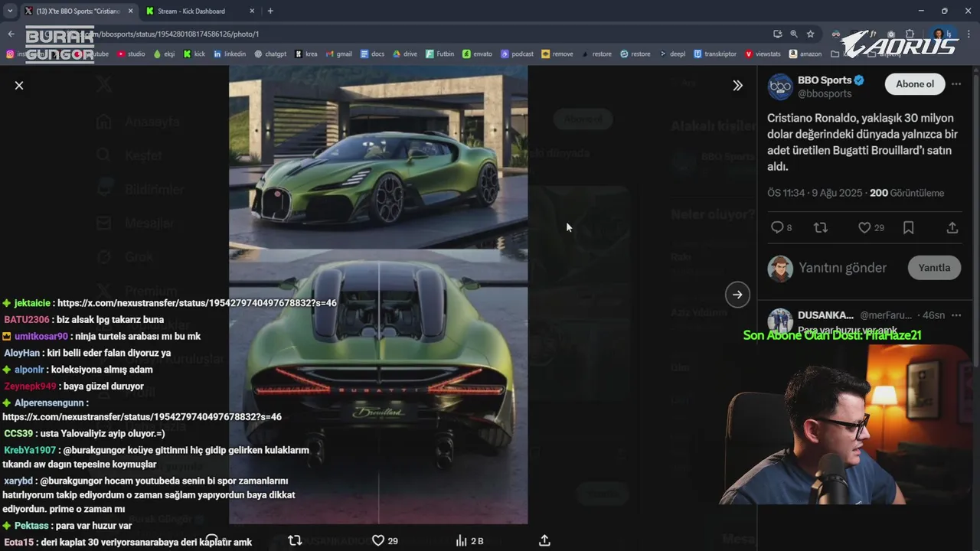Open the viewstats bookmark
The image size is (980, 551).
[x=763, y=54]
